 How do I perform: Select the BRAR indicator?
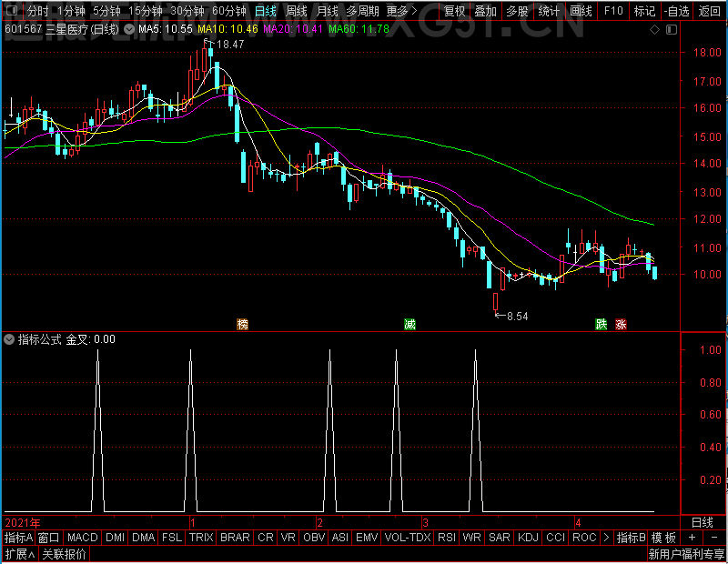point(235,538)
